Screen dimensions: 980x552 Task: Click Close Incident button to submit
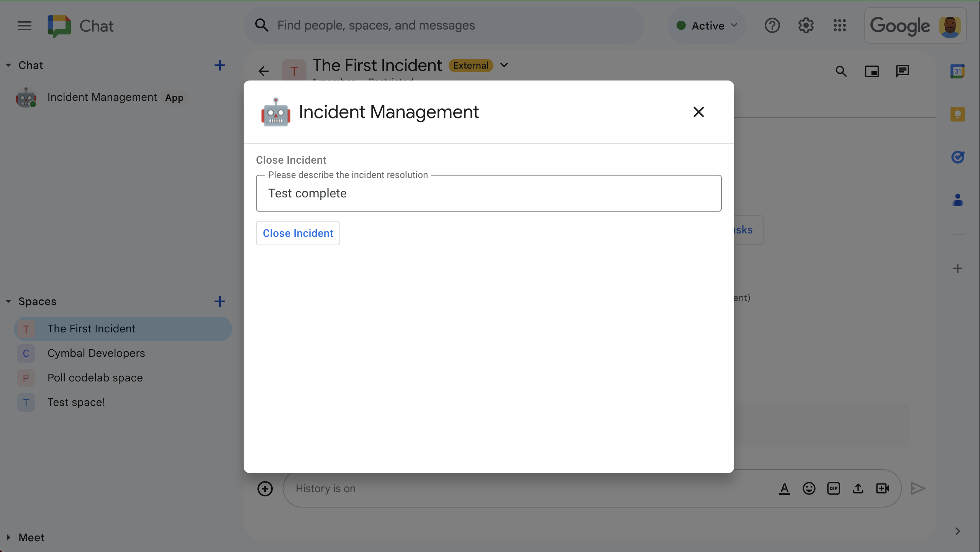[x=298, y=233]
